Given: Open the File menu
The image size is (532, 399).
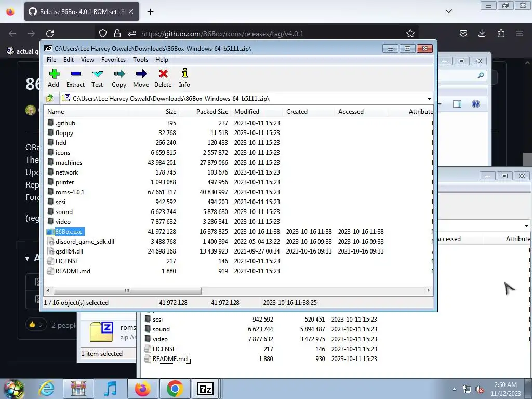Looking at the screenshot, I should click(x=51, y=60).
